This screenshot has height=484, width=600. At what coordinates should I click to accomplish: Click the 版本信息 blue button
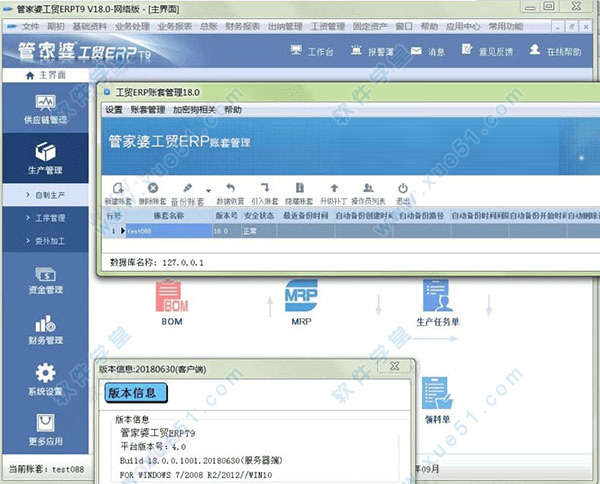coord(136,393)
